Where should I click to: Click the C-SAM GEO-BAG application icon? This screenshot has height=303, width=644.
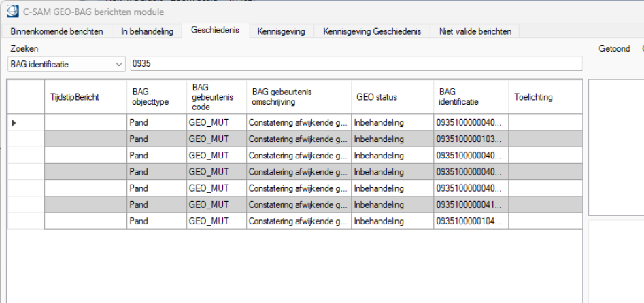pyautogui.click(x=13, y=12)
